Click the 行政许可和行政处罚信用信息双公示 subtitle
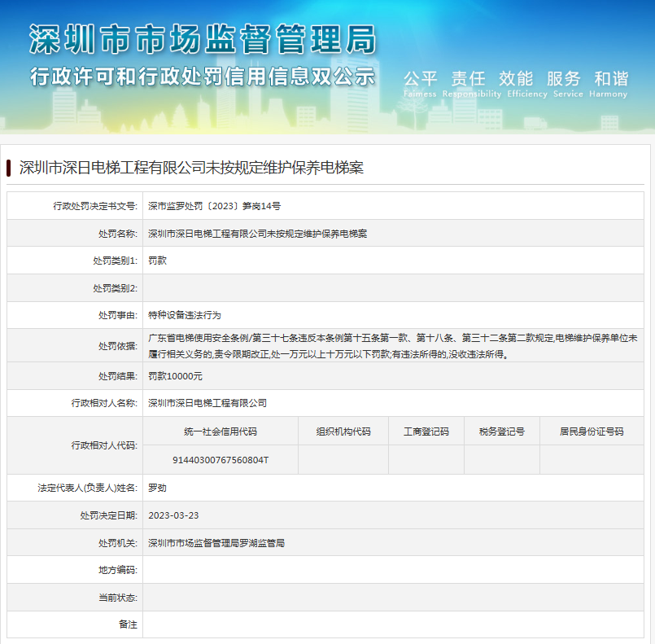Screen dimensions: 655x644 (203, 77)
